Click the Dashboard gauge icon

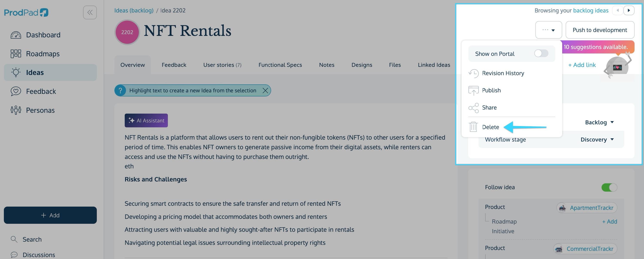pos(16,35)
